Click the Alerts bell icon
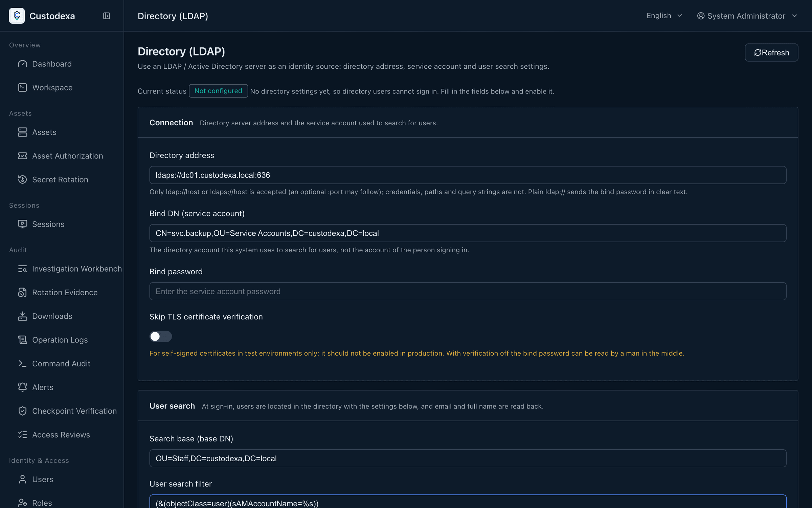 point(22,387)
